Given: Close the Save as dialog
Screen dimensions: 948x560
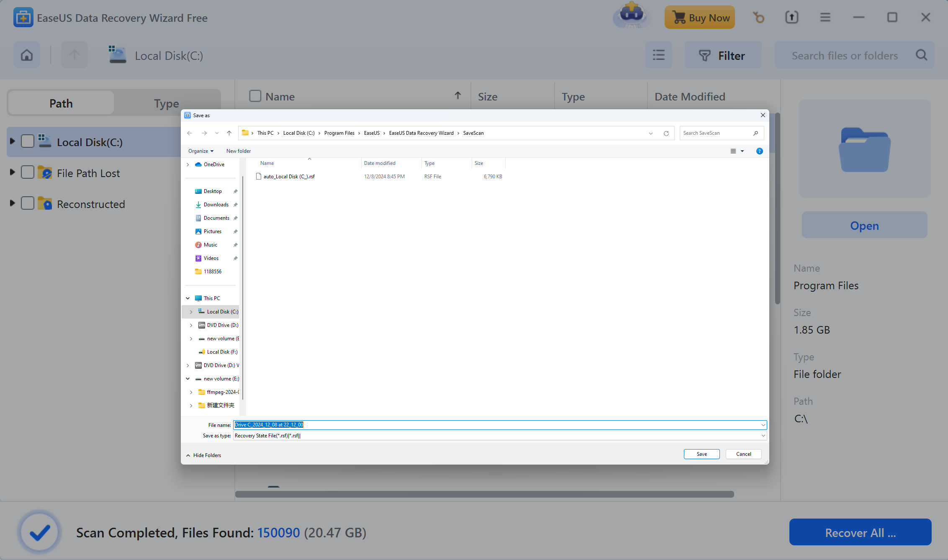Looking at the screenshot, I should [x=763, y=115].
